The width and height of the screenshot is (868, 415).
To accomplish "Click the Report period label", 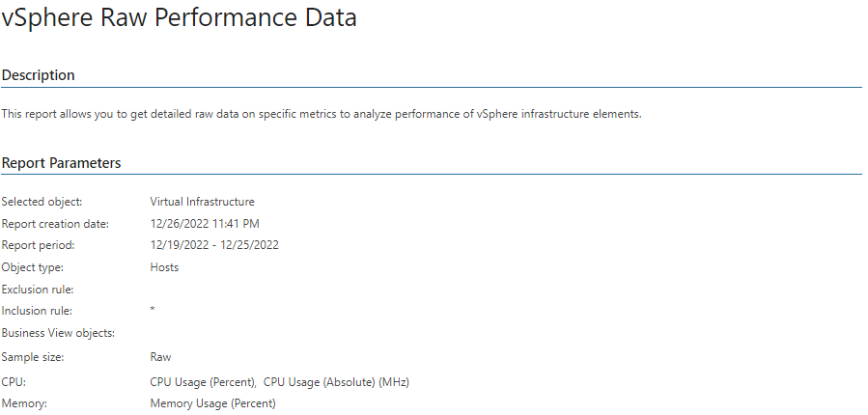I will pyautogui.click(x=39, y=245).
